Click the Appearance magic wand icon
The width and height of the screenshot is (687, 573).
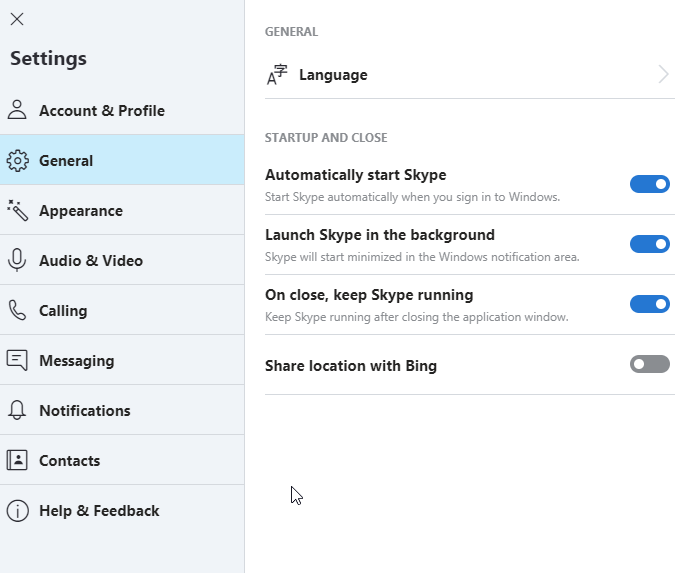pyautogui.click(x=18, y=210)
